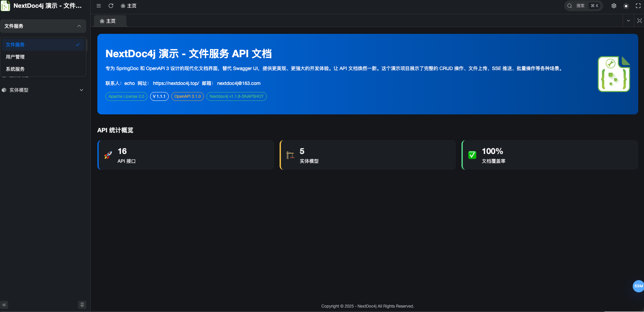Viewport: 644px width, 312px height.
Task: Switch to the 主页 tab
Action: point(110,21)
